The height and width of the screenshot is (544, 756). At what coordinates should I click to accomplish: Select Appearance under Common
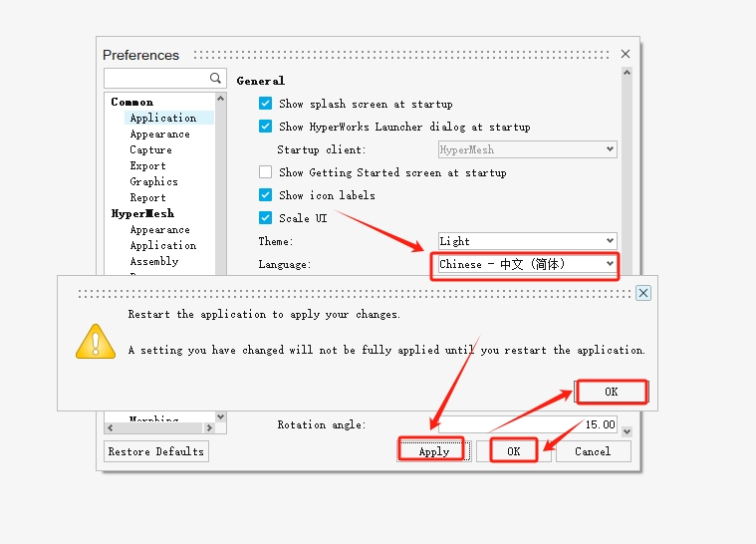tap(159, 134)
